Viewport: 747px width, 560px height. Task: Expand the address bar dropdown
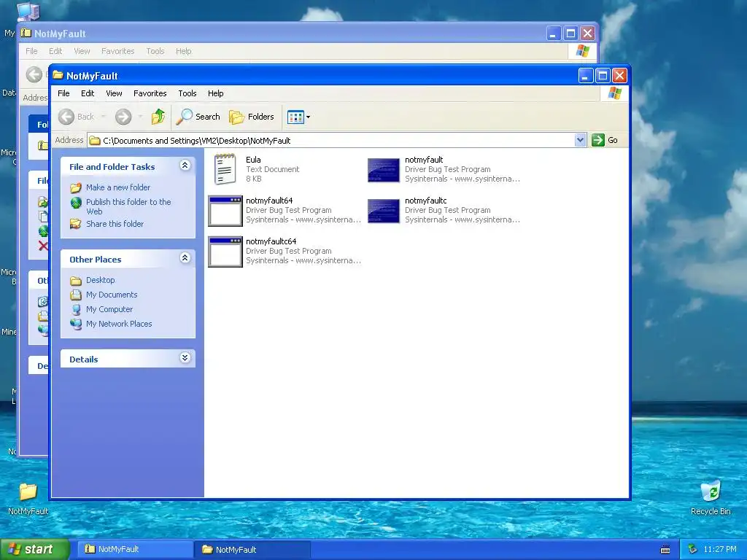coord(580,140)
